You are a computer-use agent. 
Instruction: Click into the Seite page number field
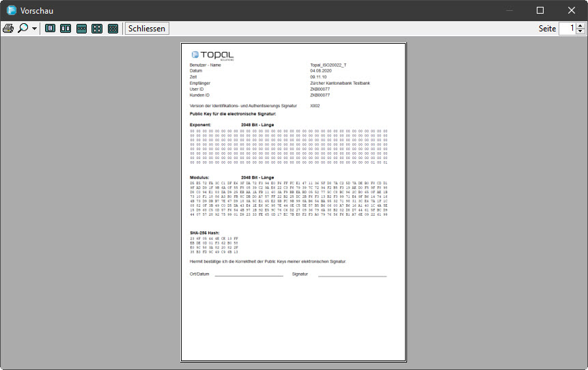(x=567, y=29)
